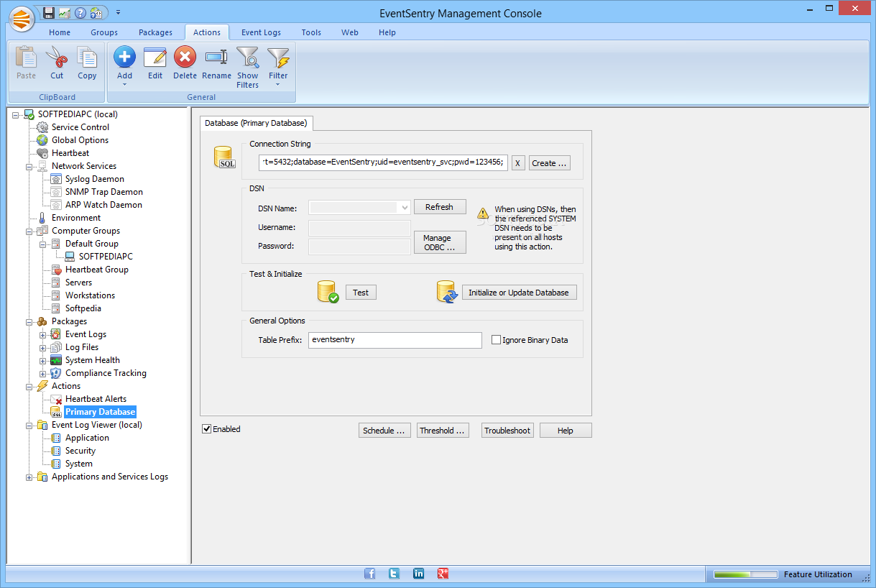Click the Manage ODBC ... button

click(440, 242)
